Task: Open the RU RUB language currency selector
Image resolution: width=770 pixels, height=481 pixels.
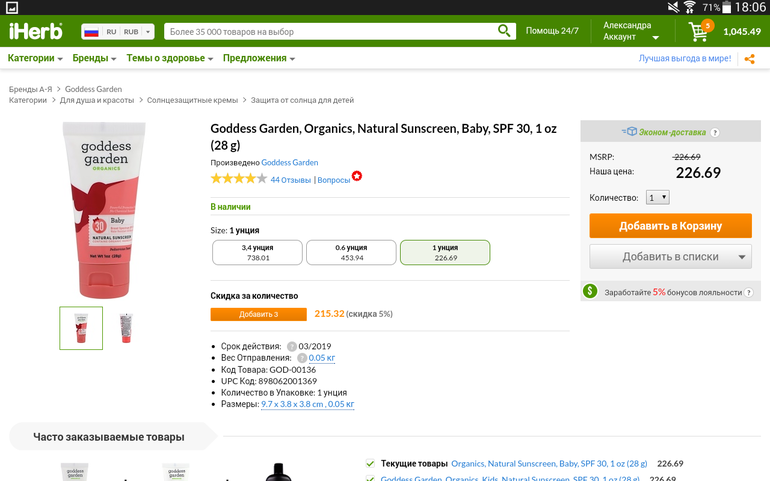Action: pos(118,32)
